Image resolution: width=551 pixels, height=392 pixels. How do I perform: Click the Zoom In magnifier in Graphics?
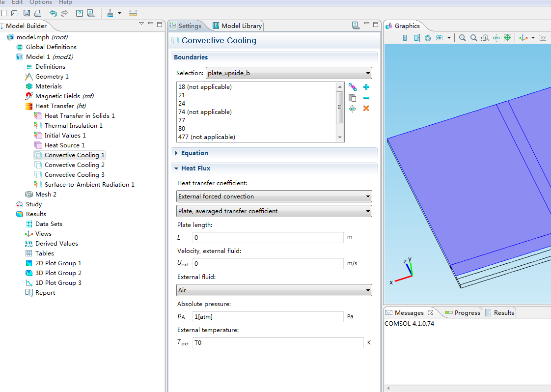(462, 38)
